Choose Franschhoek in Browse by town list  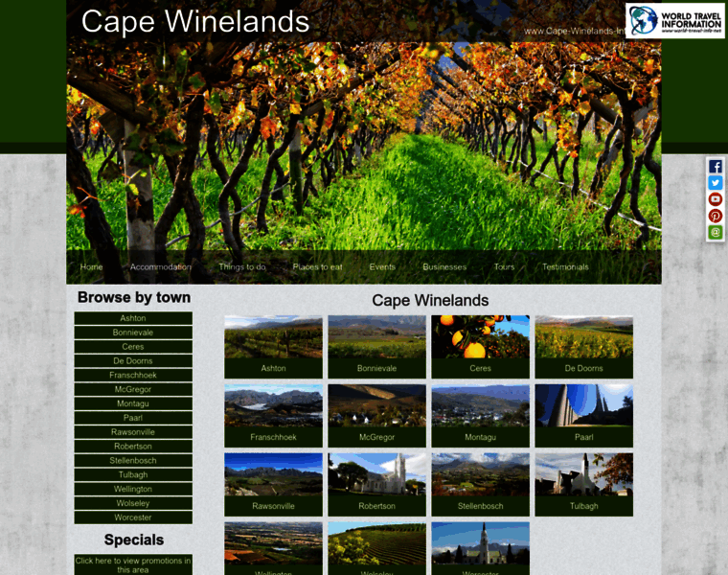(133, 376)
